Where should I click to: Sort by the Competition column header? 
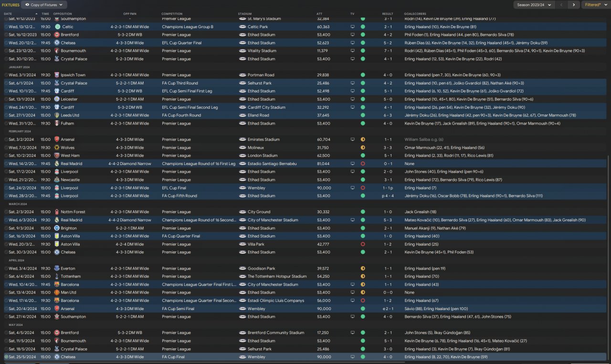[172, 14]
